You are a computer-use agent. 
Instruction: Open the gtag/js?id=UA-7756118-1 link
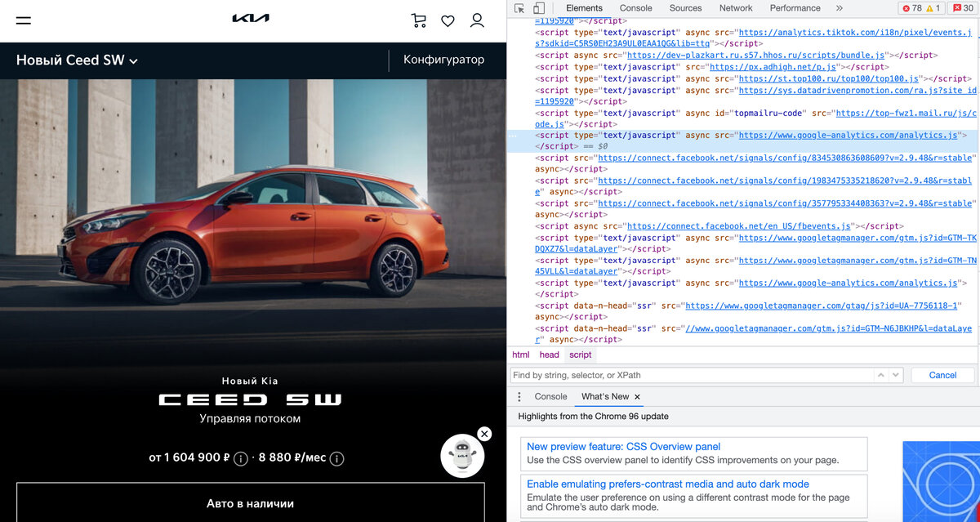click(822, 306)
